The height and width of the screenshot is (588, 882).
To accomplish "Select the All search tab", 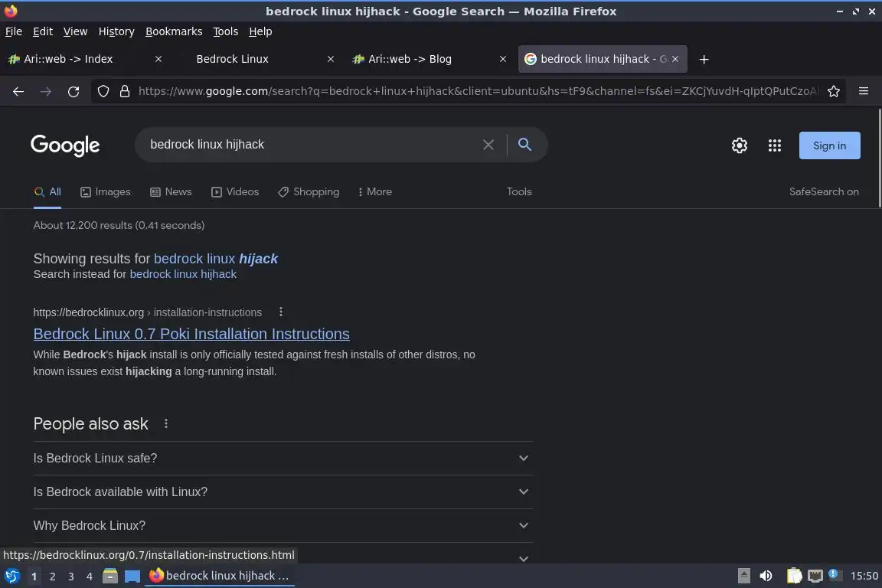I will coord(47,192).
